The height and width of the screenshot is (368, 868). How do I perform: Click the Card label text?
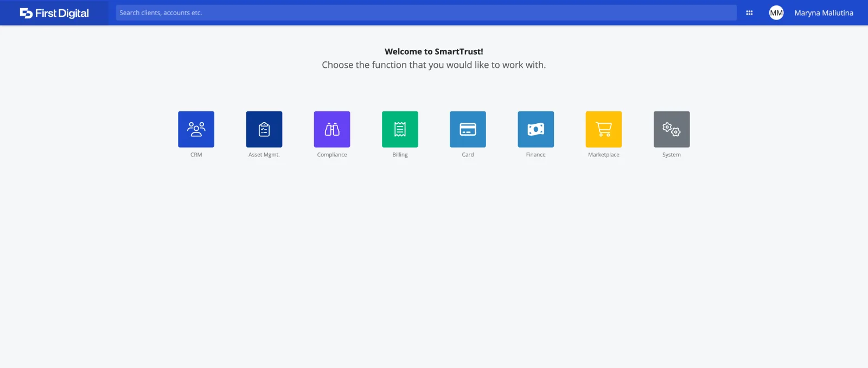tap(468, 155)
